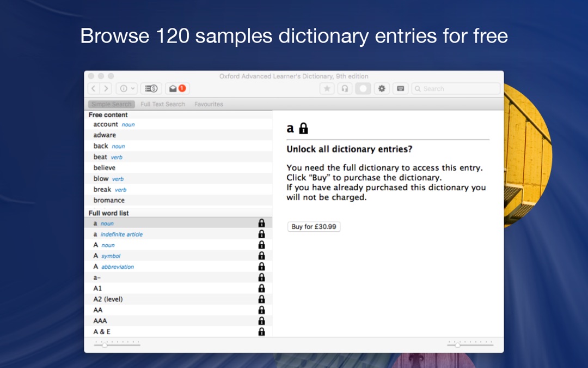This screenshot has width=588, height=368.
Task: Select the Simple Search tab
Action: point(111,104)
